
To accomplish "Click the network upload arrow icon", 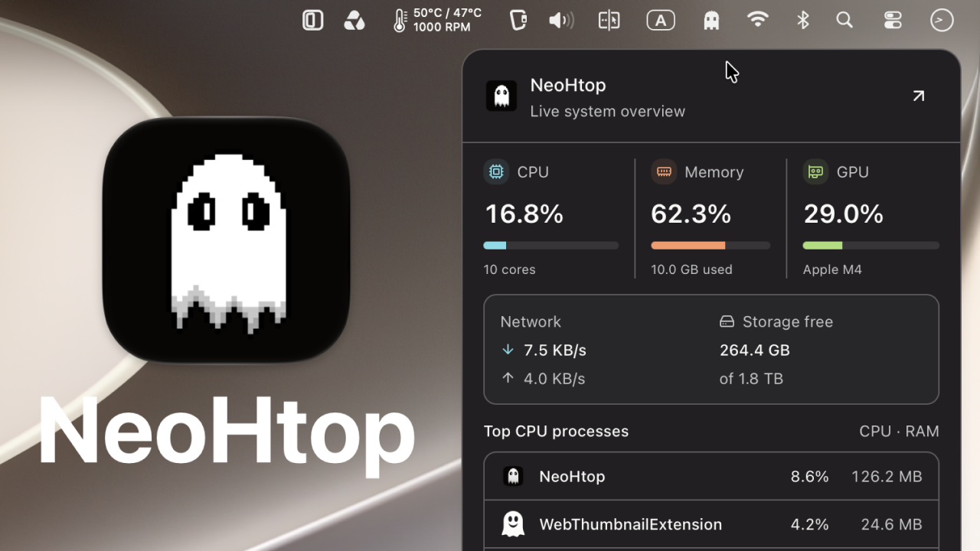I will (x=508, y=377).
